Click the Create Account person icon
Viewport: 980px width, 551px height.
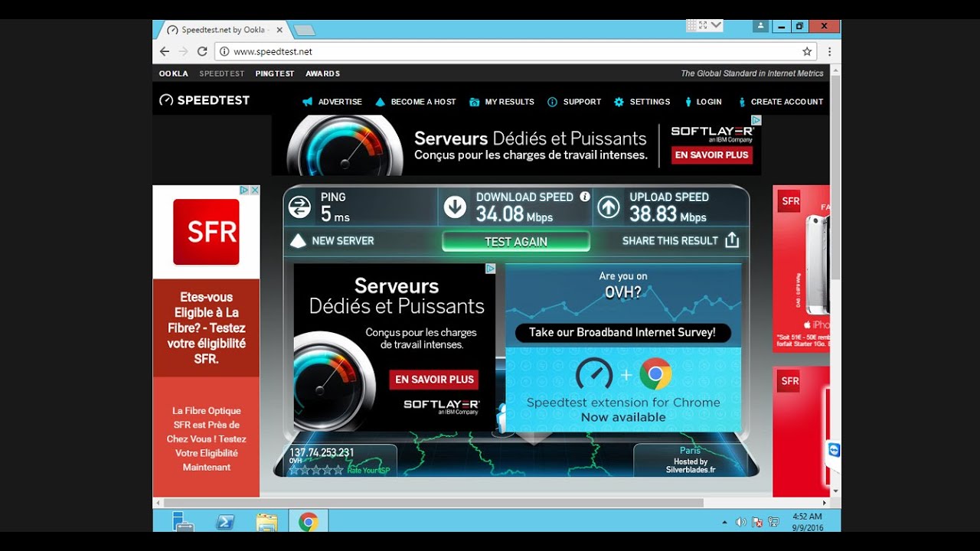[x=742, y=102]
